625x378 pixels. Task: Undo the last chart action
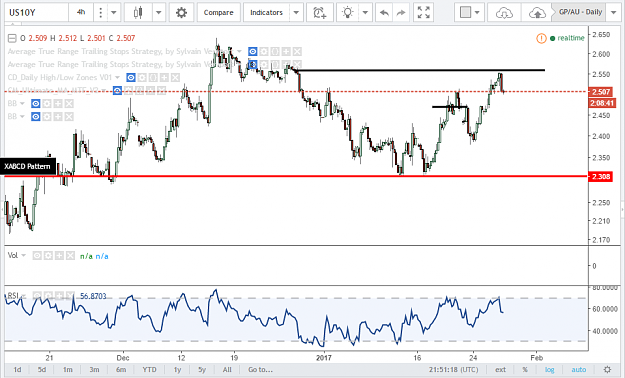tap(384, 13)
